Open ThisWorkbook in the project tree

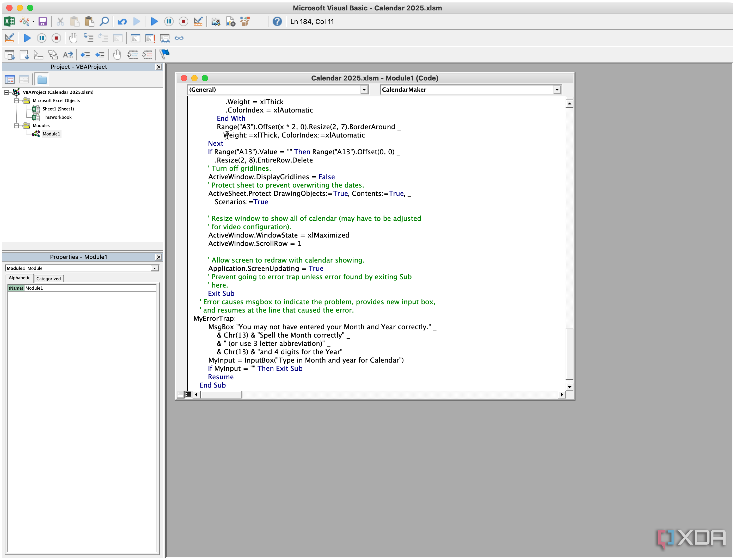point(57,117)
